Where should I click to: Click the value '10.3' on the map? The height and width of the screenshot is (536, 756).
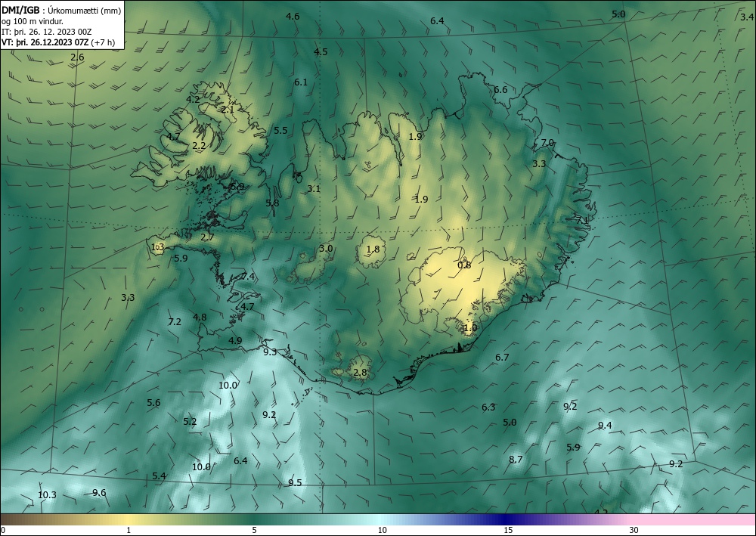point(47,495)
